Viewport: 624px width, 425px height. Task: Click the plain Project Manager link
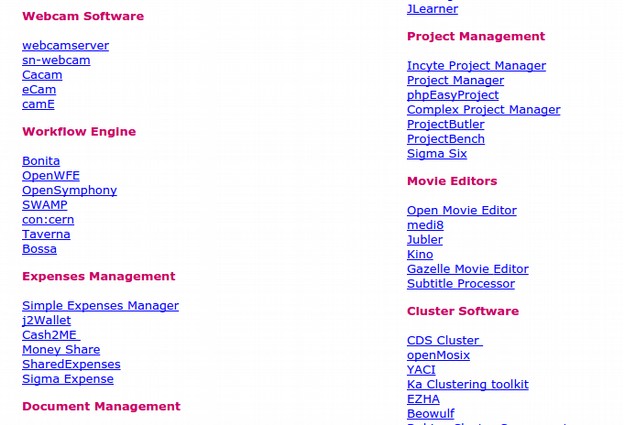455,80
